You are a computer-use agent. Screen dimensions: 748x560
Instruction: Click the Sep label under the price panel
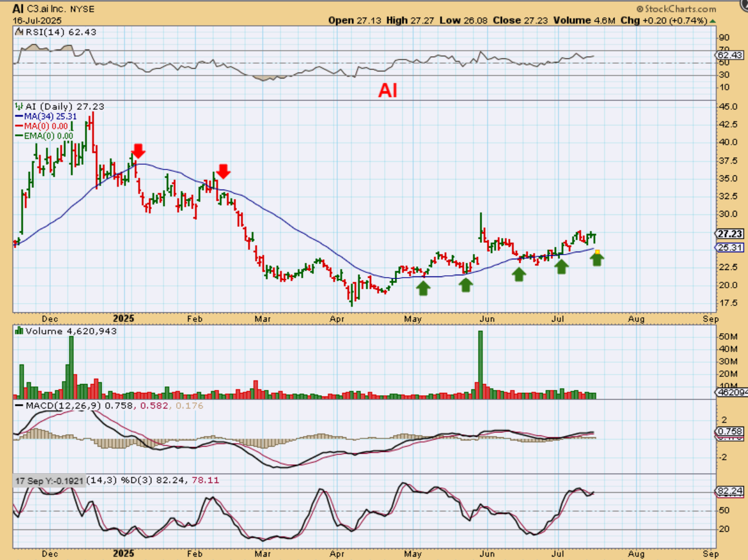(x=711, y=318)
